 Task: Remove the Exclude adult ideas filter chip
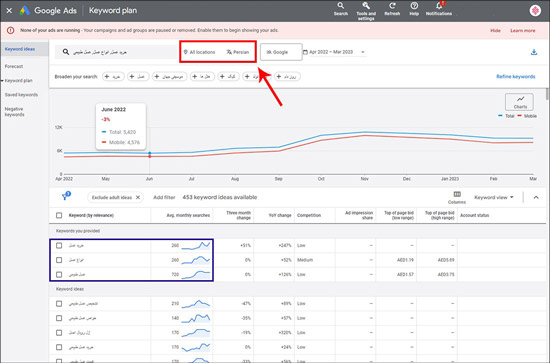(138, 197)
